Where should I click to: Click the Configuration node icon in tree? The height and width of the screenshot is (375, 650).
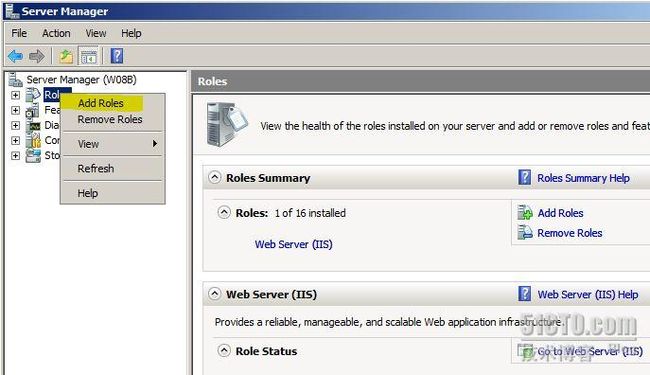[x=33, y=140]
